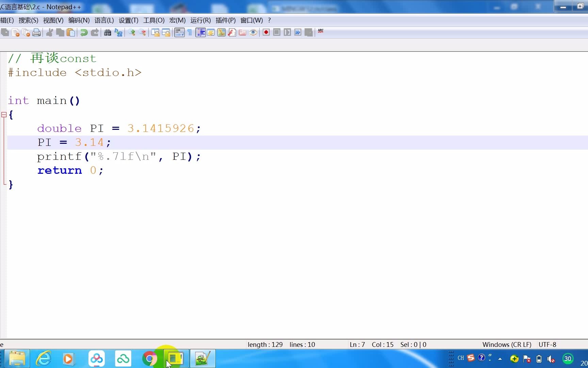Image resolution: width=588 pixels, height=368 pixels.
Task: Click the Close document toolbar icon
Action: tap(16, 32)
